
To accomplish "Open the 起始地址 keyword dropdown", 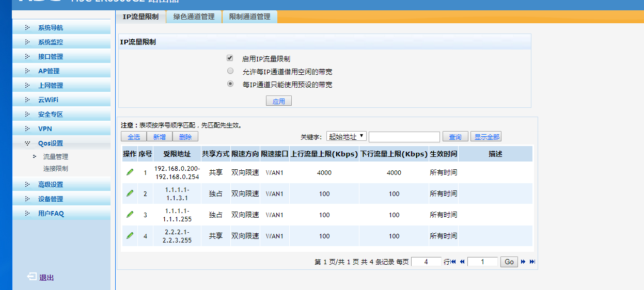I will (x=347, y=136).
